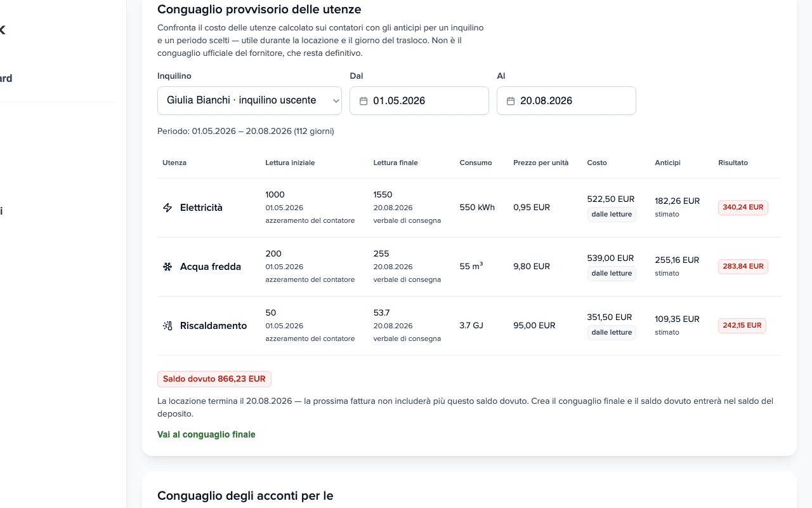Click the 3.7 GJ consumption value
Image resolution: width=812 pixels, height=508 pixels.
point(471,326)
